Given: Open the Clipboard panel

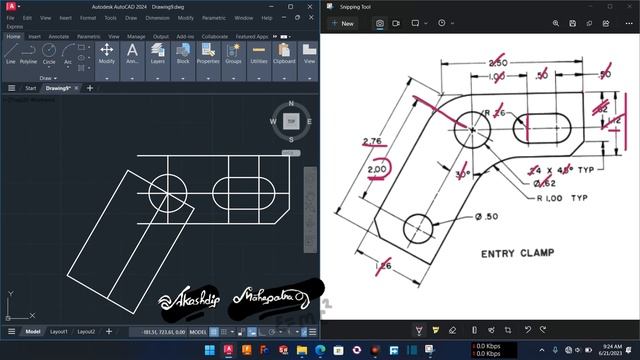Looking at the screenshot, I should (x=284, y=60).
